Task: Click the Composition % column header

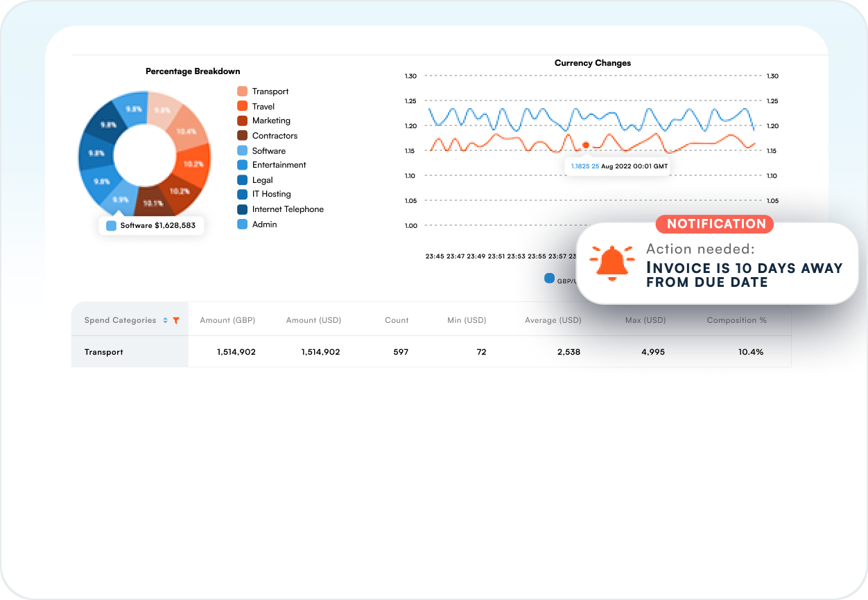Action: (x=736, y=321)
